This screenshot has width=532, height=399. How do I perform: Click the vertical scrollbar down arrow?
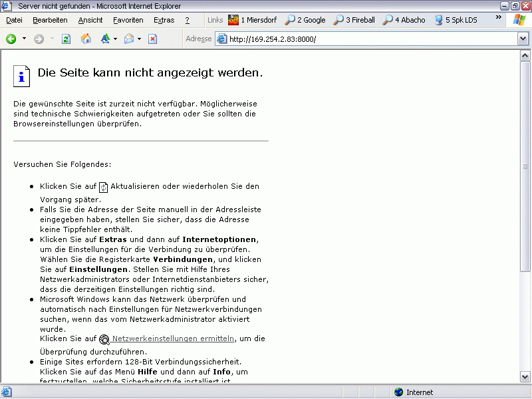525,377
